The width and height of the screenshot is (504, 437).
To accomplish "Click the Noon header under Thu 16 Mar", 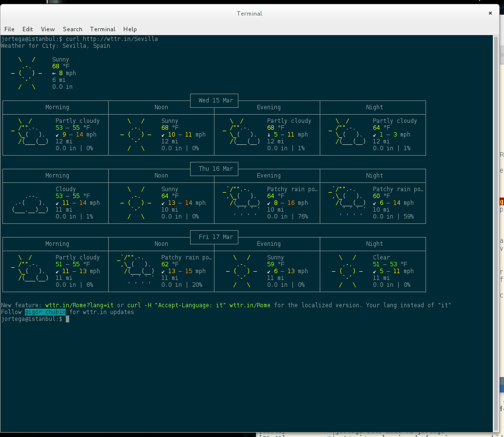I will point(161,176).
